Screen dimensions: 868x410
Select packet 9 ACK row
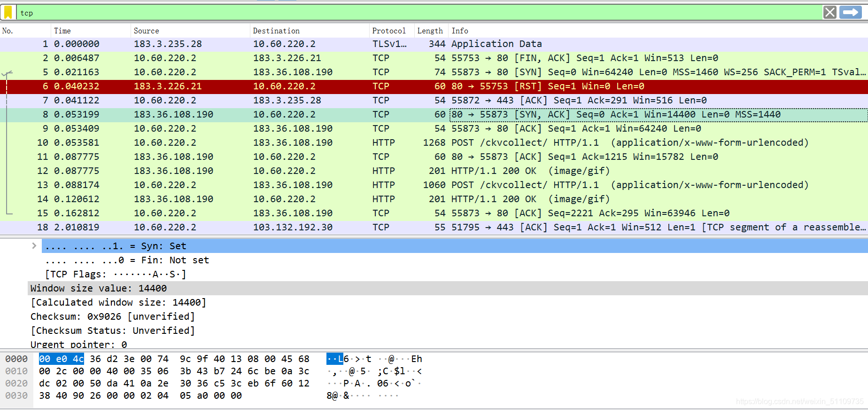(x=434, y=128)
